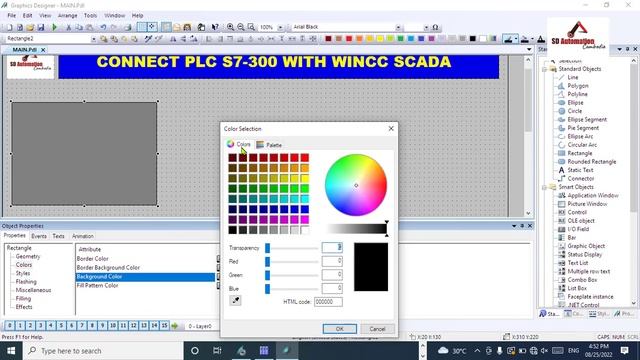Click the Open folder icon in toolbar
Viewport: 640px width, 360px height.
[30, 27]
